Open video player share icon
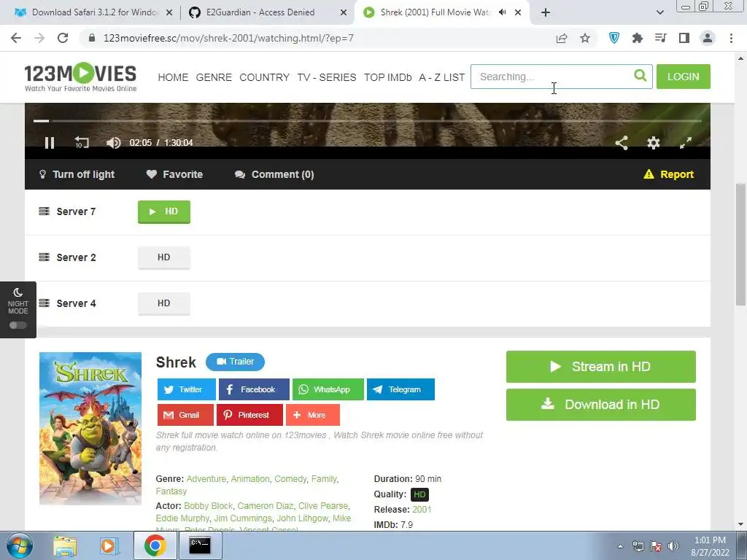Viewport: 747px width, 560px height. (622, 143)
